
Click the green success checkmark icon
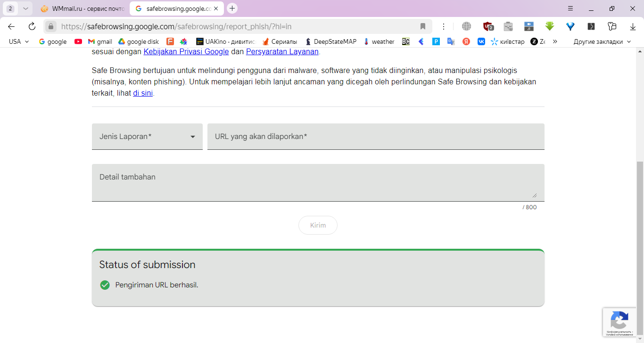[x=105, y=285]
